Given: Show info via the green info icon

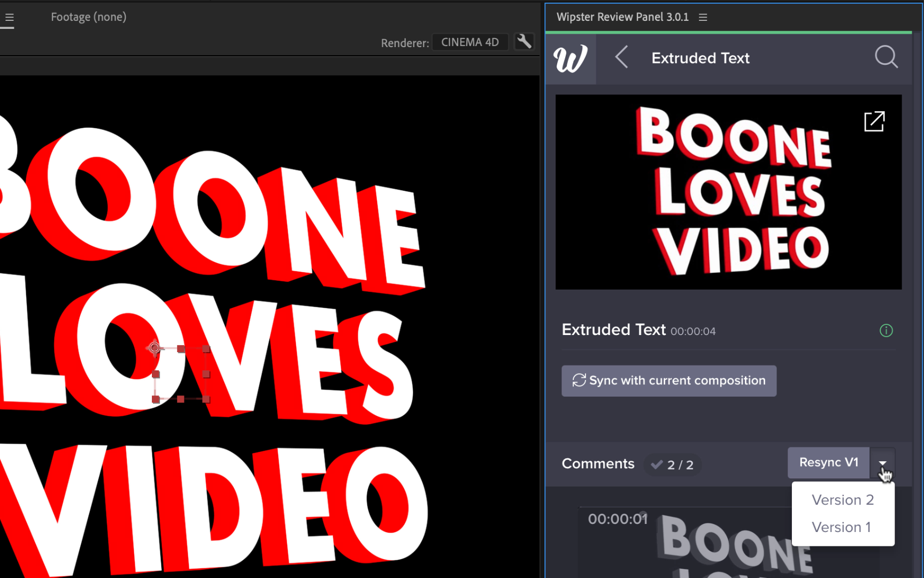Looking at the screenshot, I should [886, 331].
